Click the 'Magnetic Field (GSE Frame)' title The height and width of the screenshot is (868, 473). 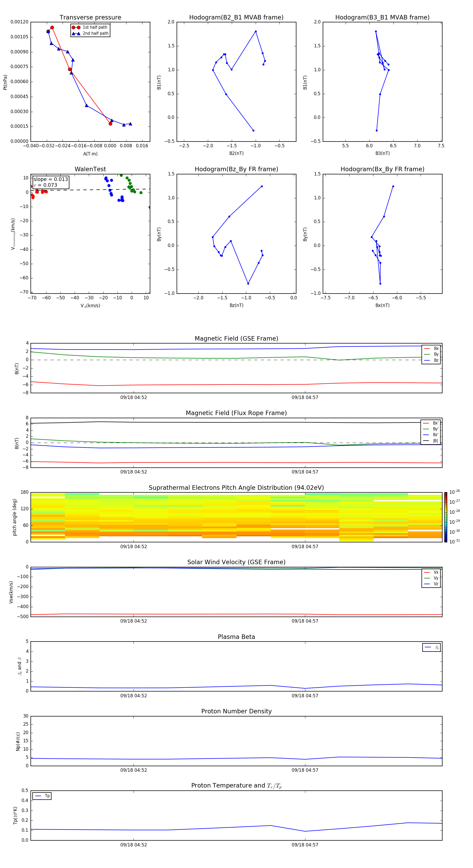(x=236, y=339)
